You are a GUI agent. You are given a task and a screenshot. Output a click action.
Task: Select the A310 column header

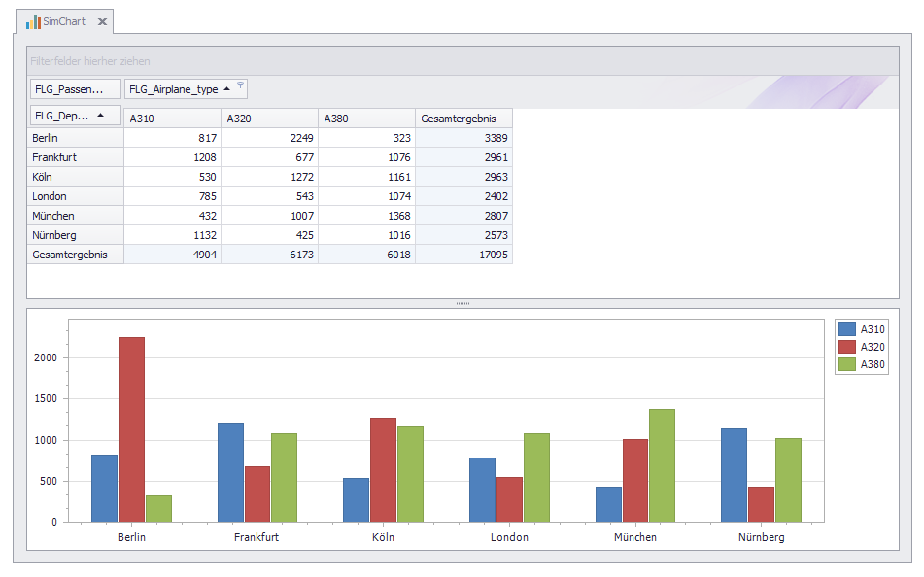coord(172,119)
